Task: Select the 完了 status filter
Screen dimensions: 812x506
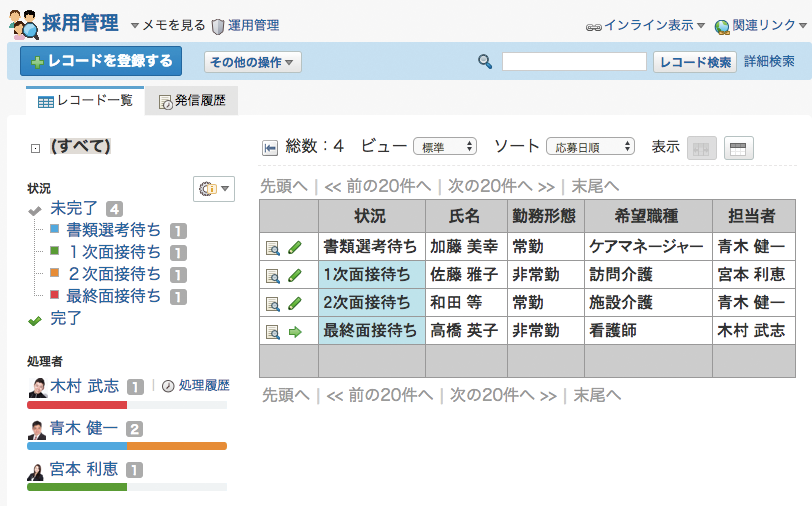Action: (x=66, y=318)
